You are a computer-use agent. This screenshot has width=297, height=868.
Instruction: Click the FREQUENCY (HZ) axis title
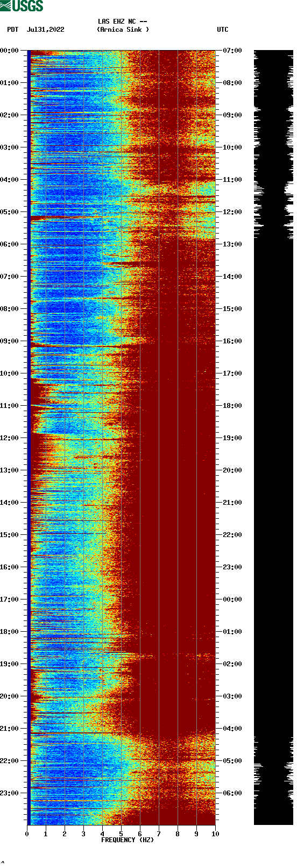coord(128,840)
